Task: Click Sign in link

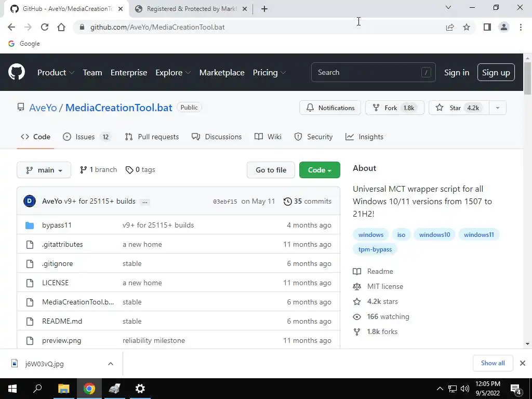Action: (457, 73)
